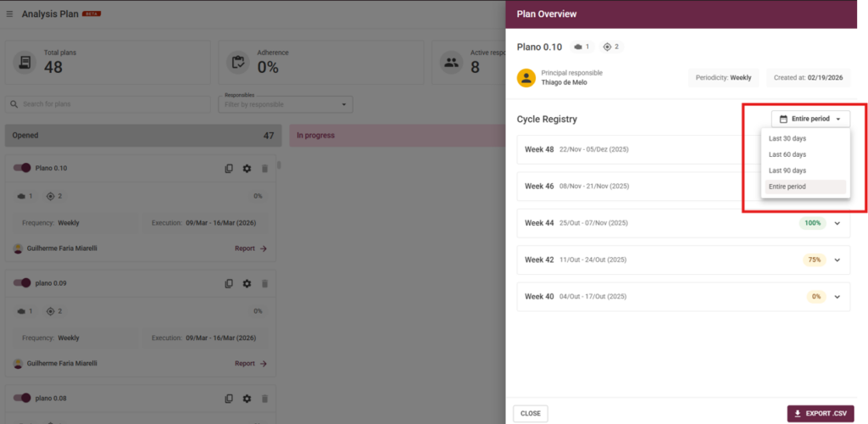Toggle the Plano 0.10 active switch
This screenshot has height=424, width=868.
23,168
